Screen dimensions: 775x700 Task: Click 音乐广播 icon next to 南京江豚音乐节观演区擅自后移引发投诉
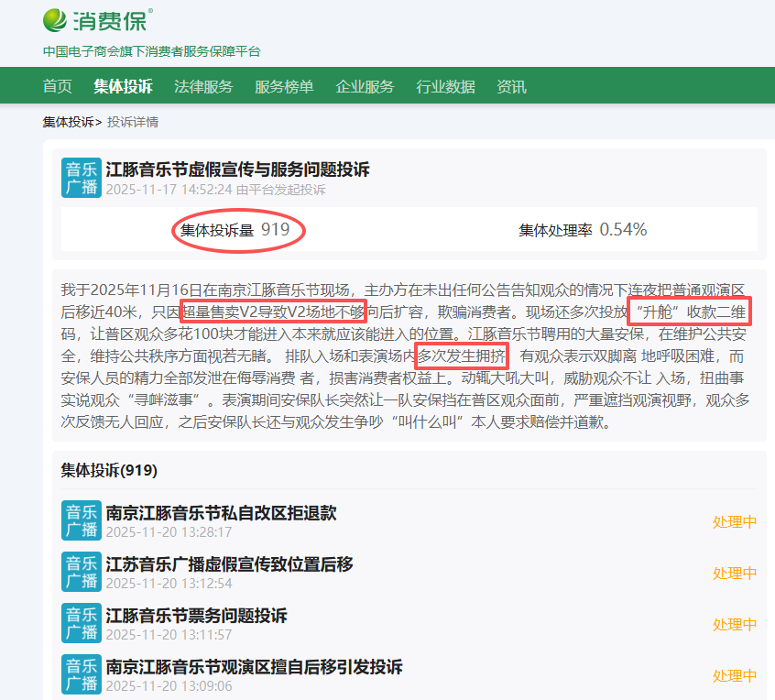[x=81, y=675]
